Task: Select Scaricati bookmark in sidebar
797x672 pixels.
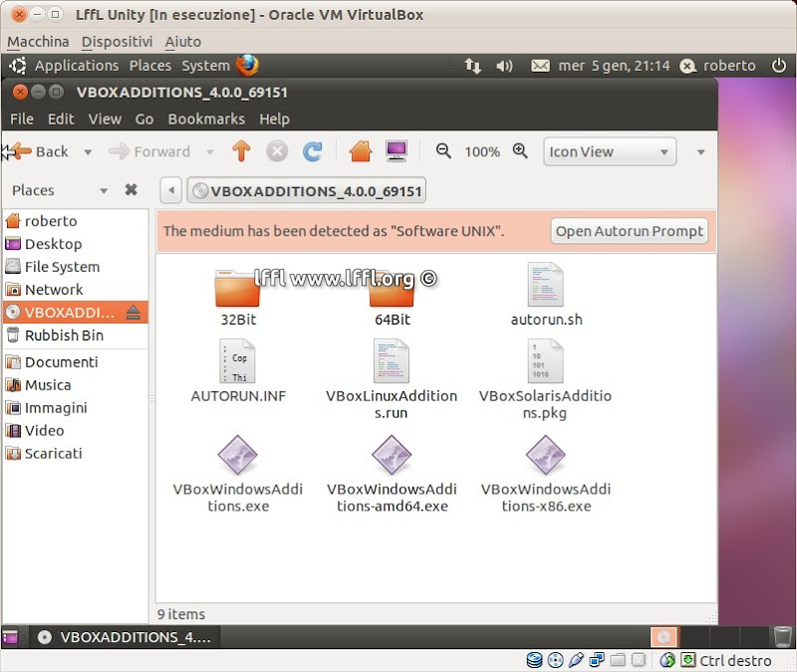Action: 76,454
